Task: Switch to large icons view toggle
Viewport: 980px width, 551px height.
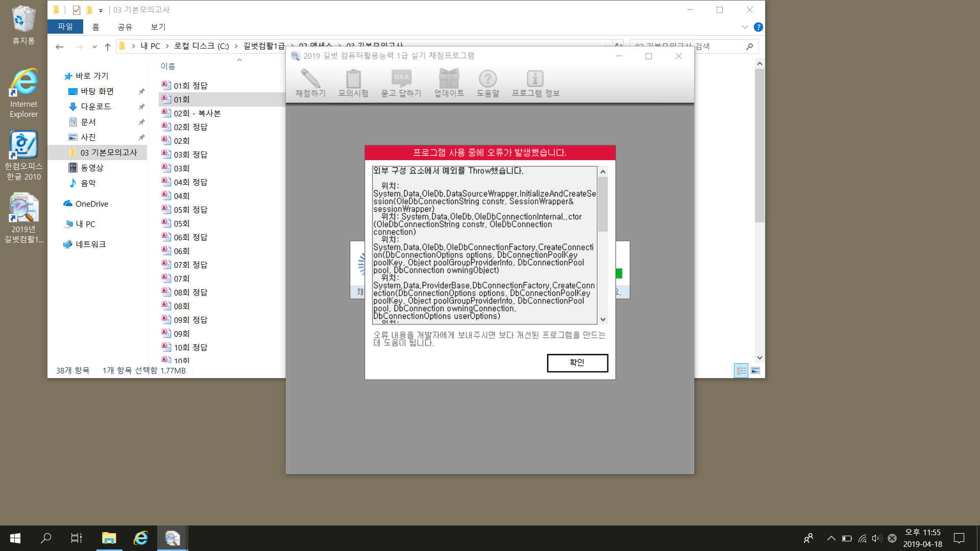Action: pyautogui.click(x=755, y=370)
